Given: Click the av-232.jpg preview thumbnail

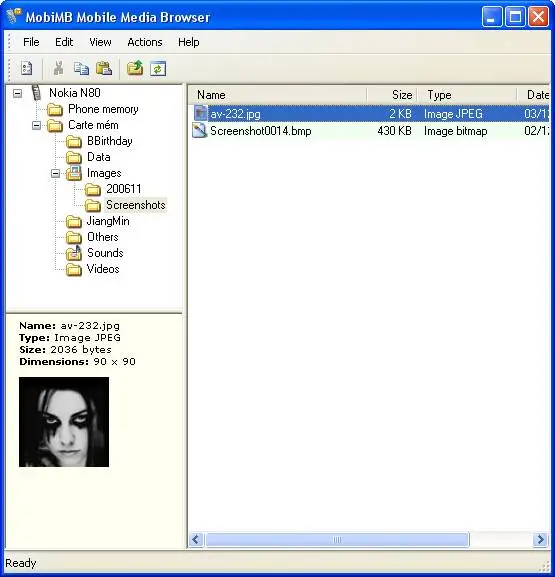Looking at the screenshot, I should point(64,422).
